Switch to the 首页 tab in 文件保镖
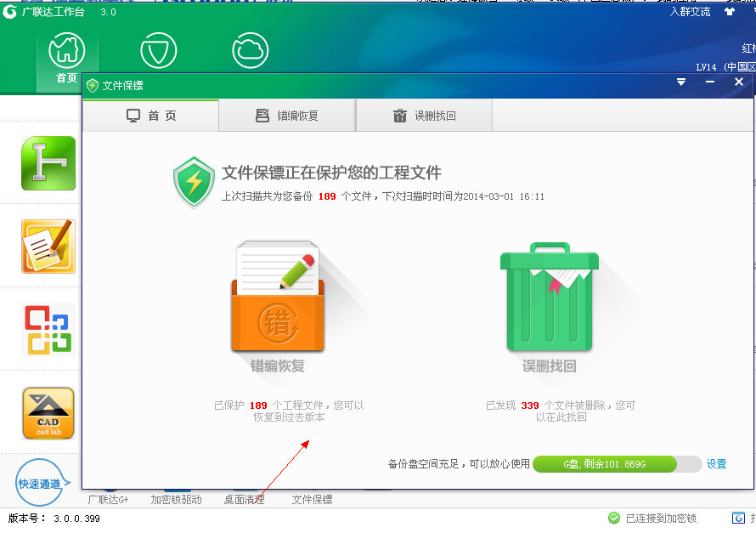Image resolution: width=756 pixels, height=533 pixels. (x=151, y=116)
